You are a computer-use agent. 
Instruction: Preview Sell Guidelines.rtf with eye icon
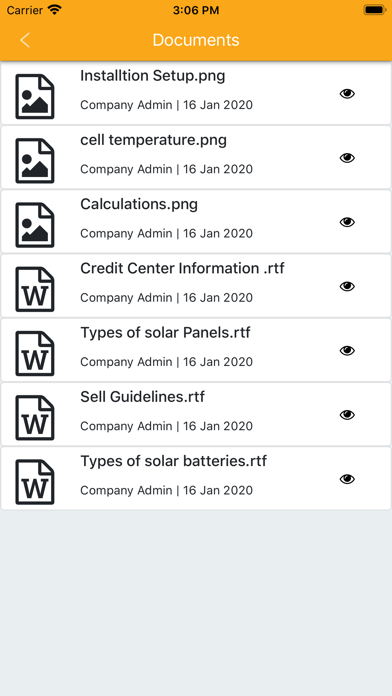tap(347, 415)
